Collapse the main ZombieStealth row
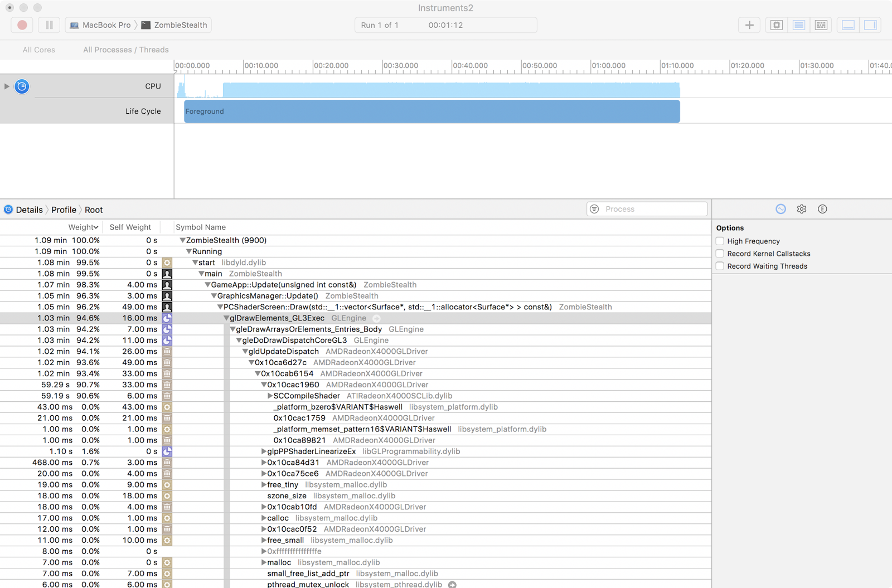Screen dimensions: 892x588 (201, 274)
